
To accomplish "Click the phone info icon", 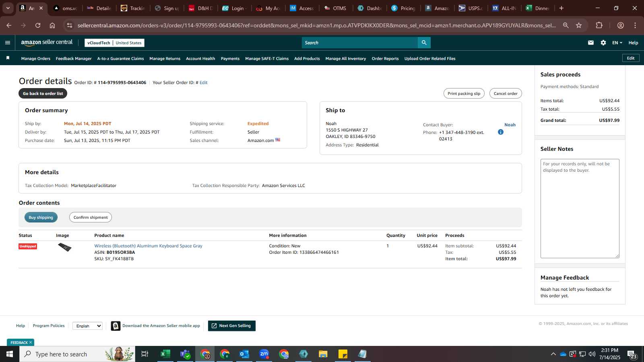I will tap(500, 132).
